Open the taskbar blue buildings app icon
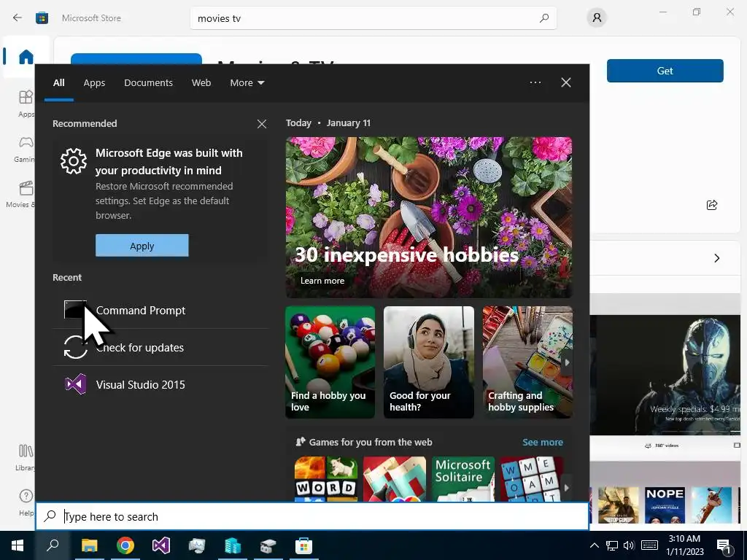This screenshot has height=560, width=747. (233, 545)
